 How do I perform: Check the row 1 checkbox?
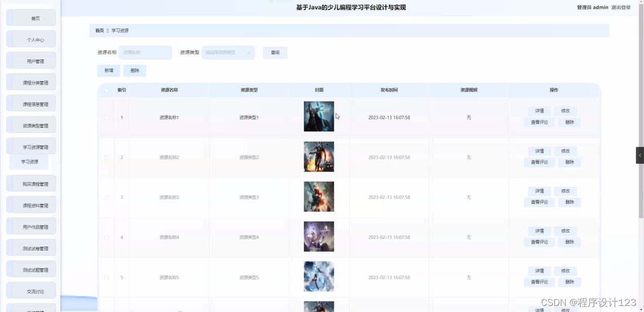click(x=107, y=117)
